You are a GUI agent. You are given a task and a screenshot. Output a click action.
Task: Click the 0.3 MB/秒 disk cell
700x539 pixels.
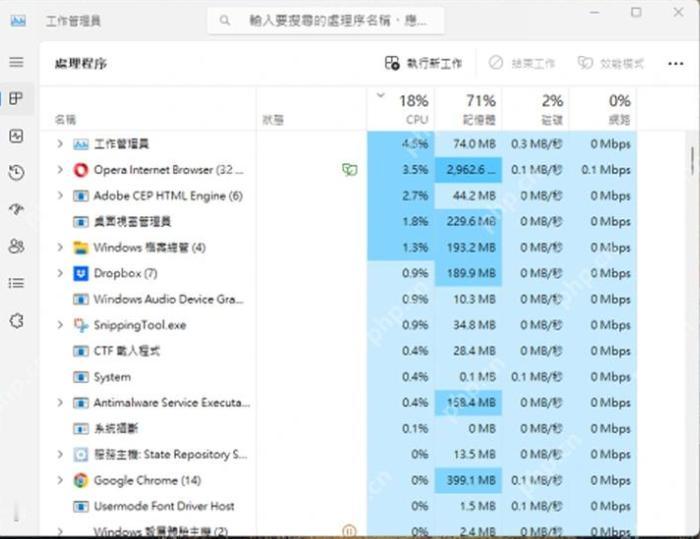pos(535,144)
